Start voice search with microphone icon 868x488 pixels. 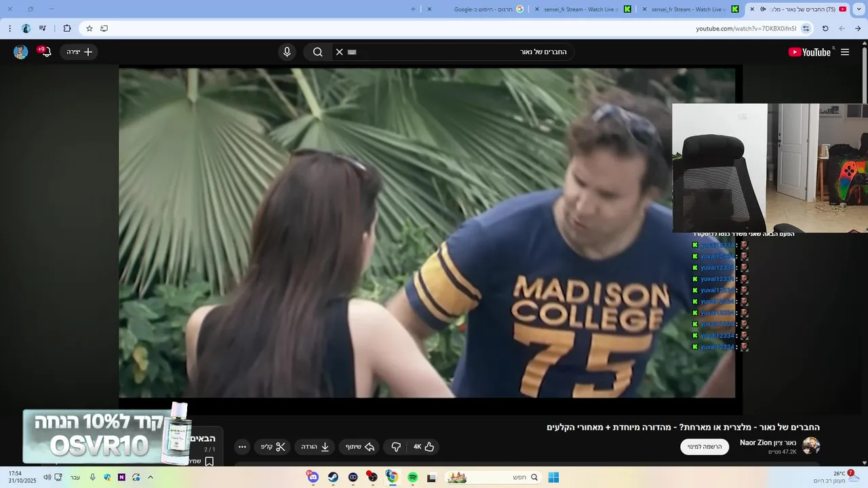[287, 52]
